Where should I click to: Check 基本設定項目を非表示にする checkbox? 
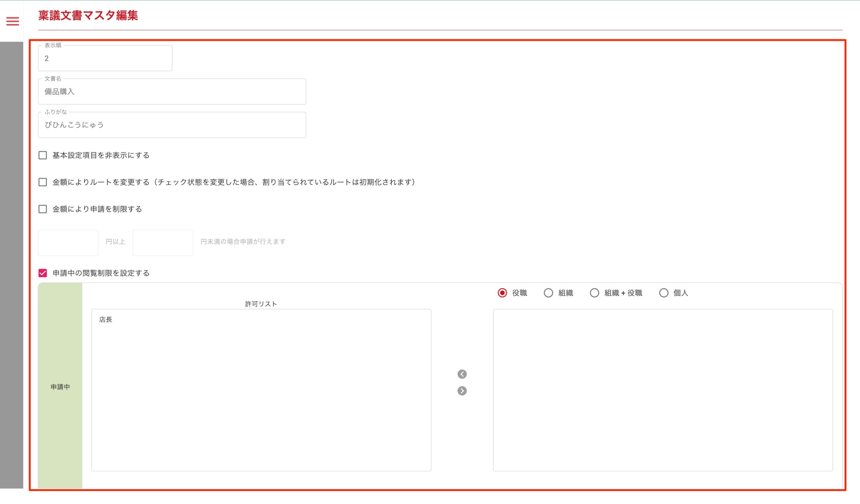(x=43, y=155)
